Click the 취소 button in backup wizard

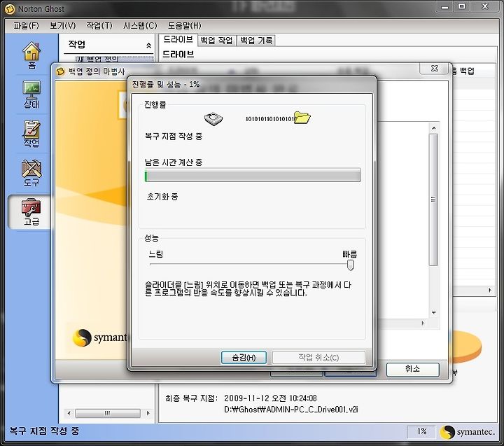pyautogui.click(x=413, y=369)
